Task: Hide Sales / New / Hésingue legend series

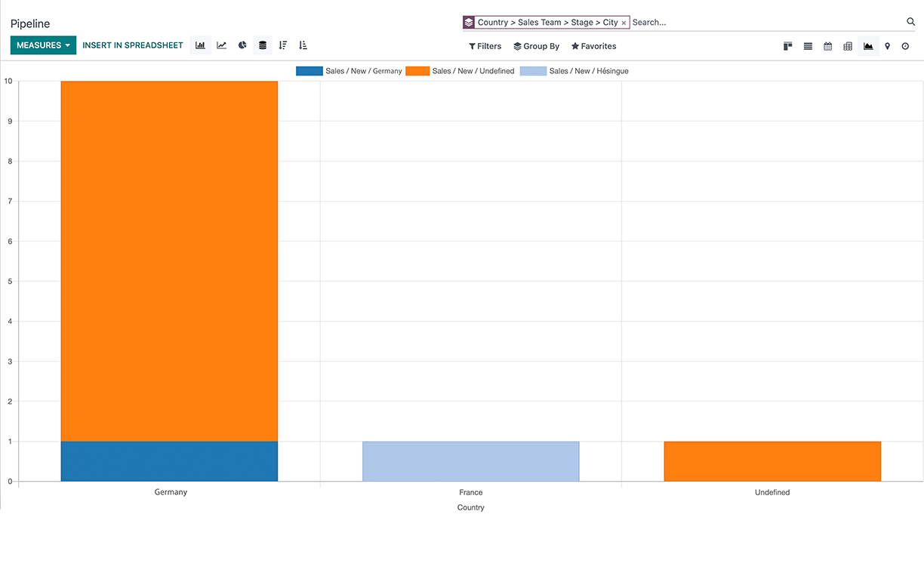Action: tap(574, 71)
